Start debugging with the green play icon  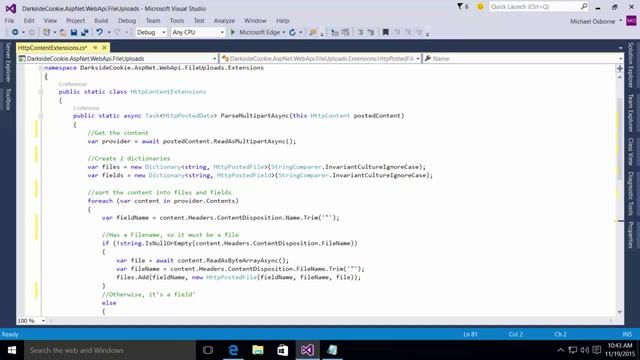coord(233,32)
